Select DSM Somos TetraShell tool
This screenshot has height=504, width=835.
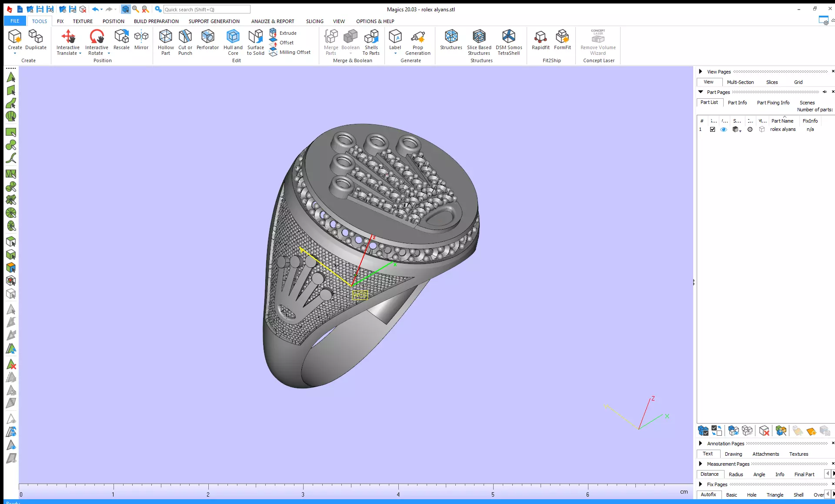click(509, 42)
